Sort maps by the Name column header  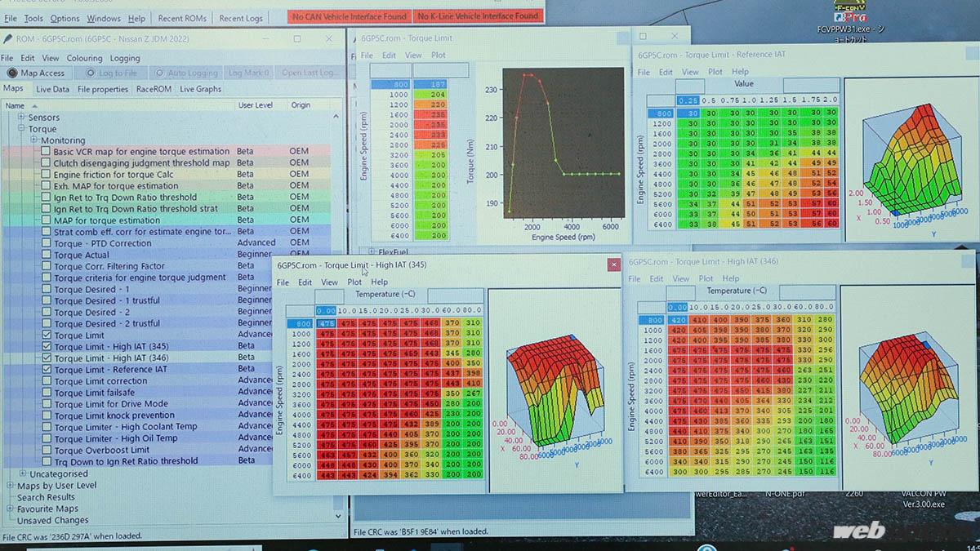tap(15, 105)
